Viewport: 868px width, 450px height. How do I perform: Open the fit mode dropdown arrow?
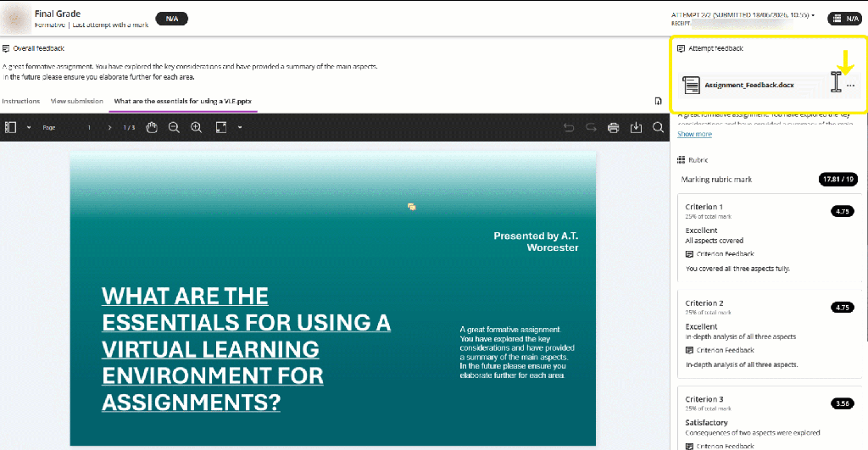(x=240, y=127)
